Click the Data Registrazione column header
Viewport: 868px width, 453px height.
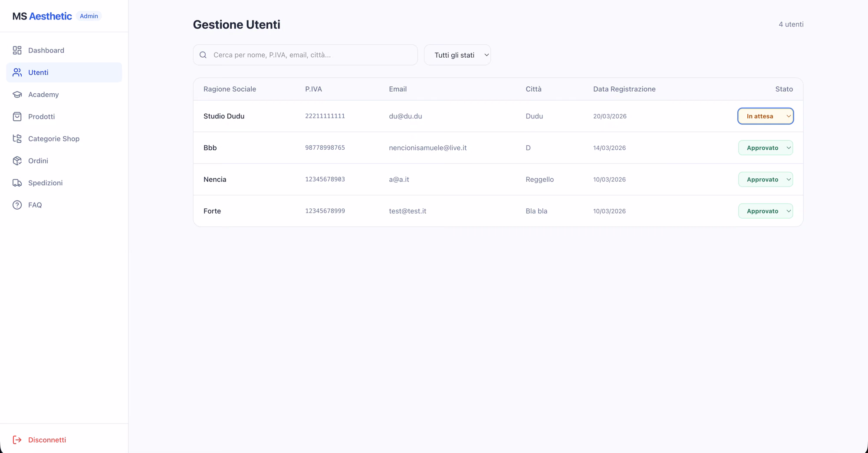click(x=624, y=89)
